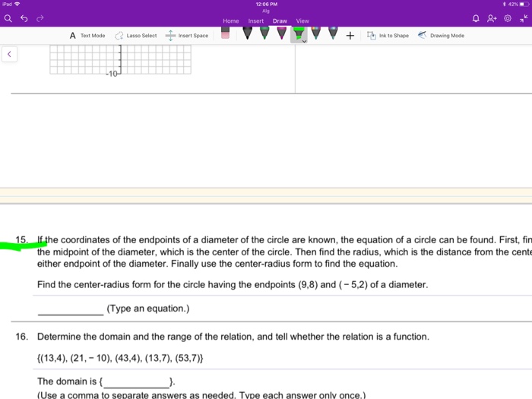The width and height of the screenshot is (532, 399).
Task: Show page list with back chevron
Action: (x=9, y=54)
